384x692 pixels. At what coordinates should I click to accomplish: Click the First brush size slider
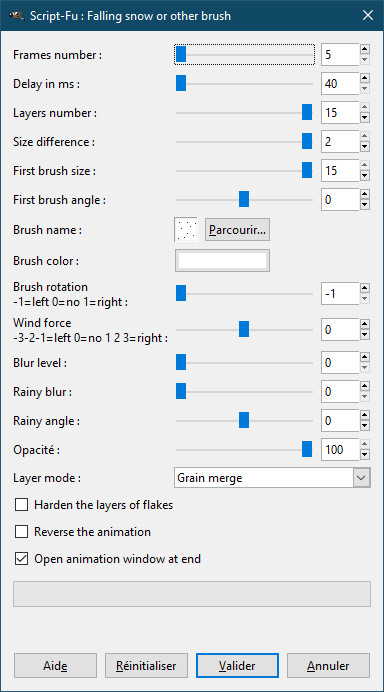245,170
